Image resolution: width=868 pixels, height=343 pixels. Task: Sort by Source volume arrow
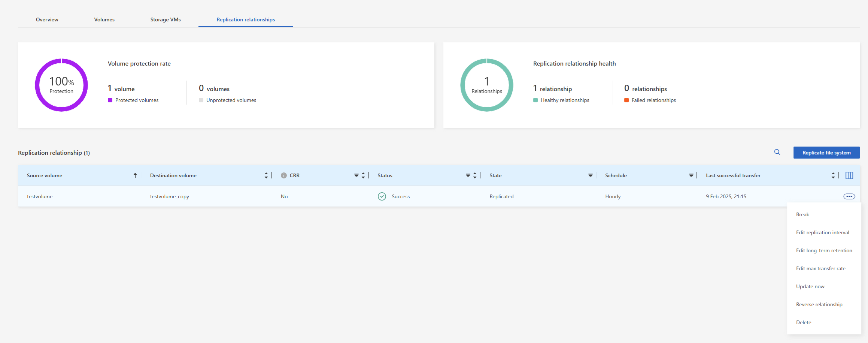135,175
